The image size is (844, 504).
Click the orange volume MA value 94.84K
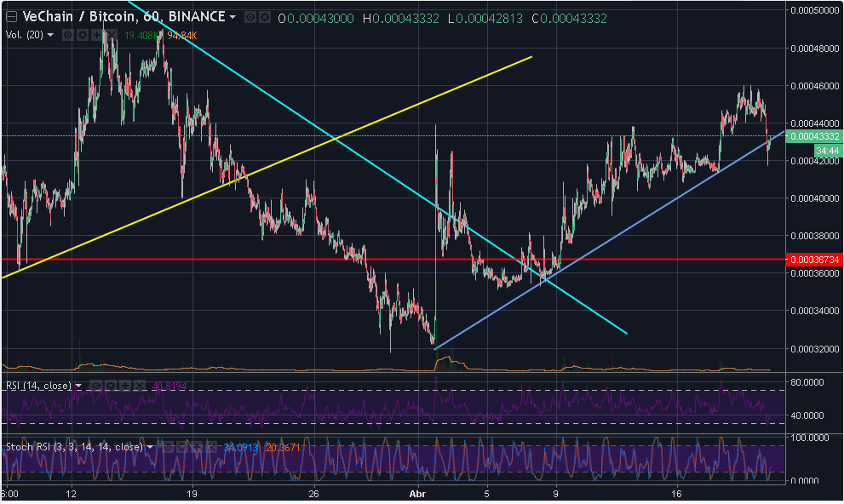(182, 36)
